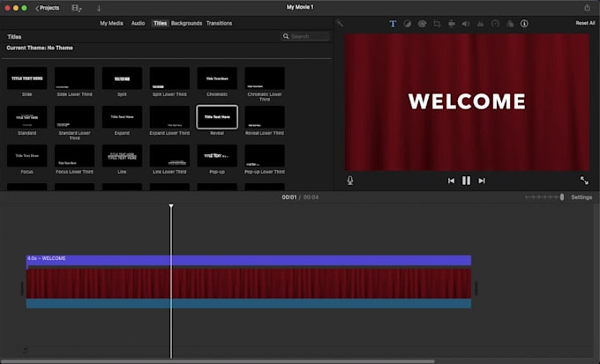Select the Focus Lower Third title
600x364 pixels.
pyautogui.click(x=74, y=156)
